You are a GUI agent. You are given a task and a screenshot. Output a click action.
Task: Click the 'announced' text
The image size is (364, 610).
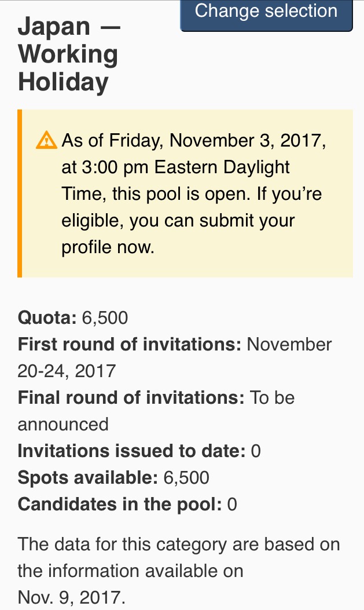click(63, 424)
